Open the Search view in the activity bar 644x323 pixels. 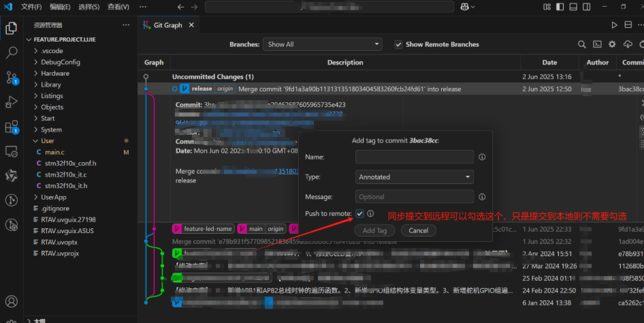click(x=12, y=52)
